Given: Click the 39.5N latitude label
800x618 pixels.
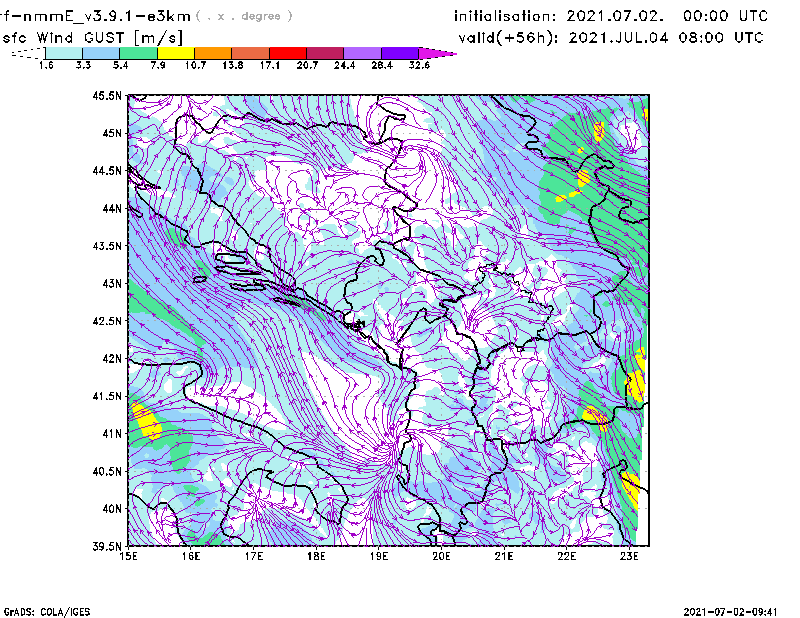Looking at the screenshot, I should (107, 547).
